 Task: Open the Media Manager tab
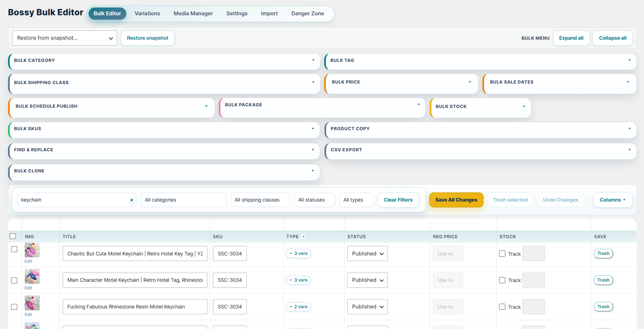[193, 14]
